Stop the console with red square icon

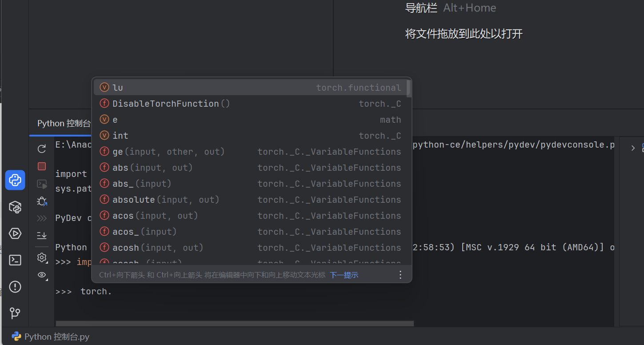41,166
